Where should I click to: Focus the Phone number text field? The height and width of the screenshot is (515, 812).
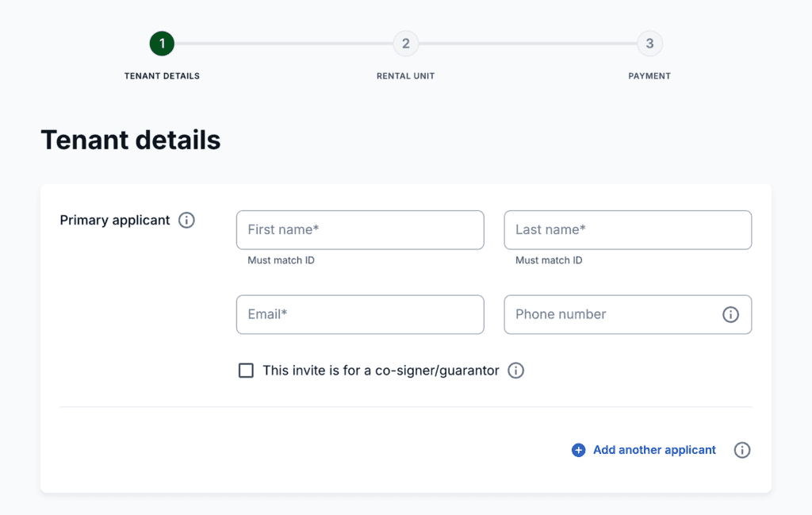611,315
